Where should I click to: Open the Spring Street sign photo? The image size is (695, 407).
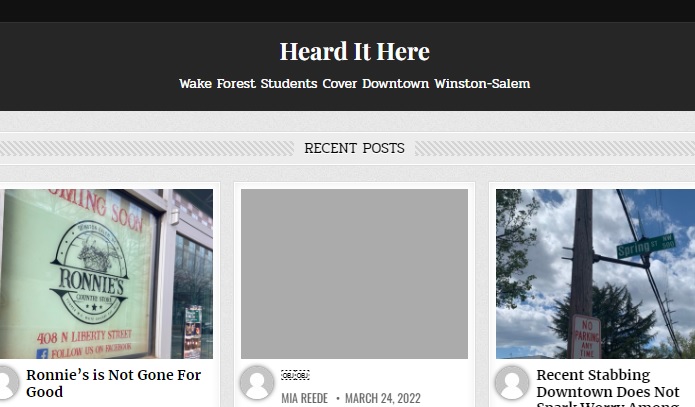595,274
